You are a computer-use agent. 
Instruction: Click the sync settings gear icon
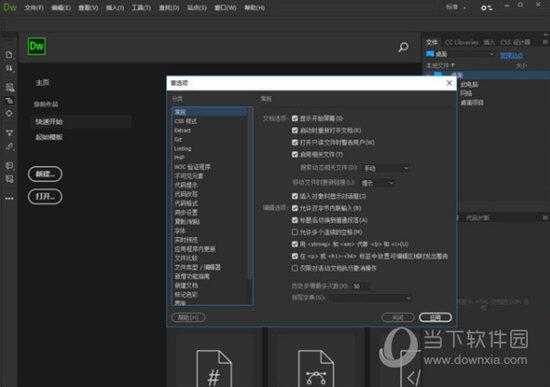[x=486, y=8]
